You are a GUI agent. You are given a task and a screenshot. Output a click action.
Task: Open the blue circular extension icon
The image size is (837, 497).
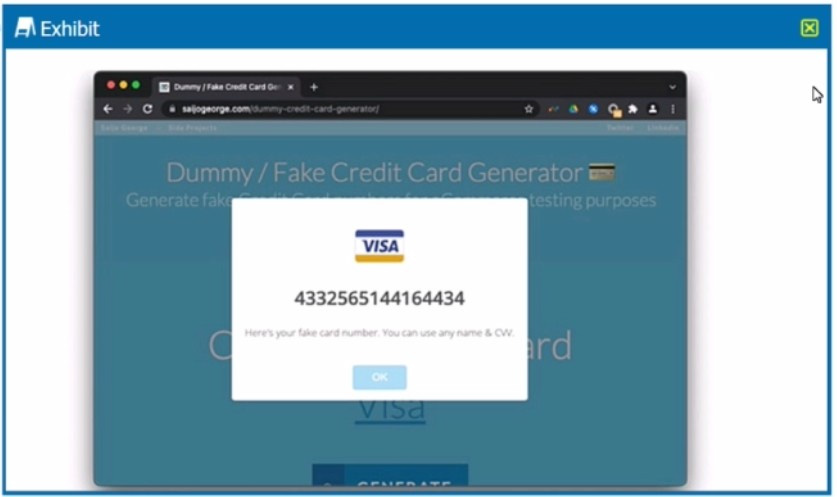tap(593, 109)
